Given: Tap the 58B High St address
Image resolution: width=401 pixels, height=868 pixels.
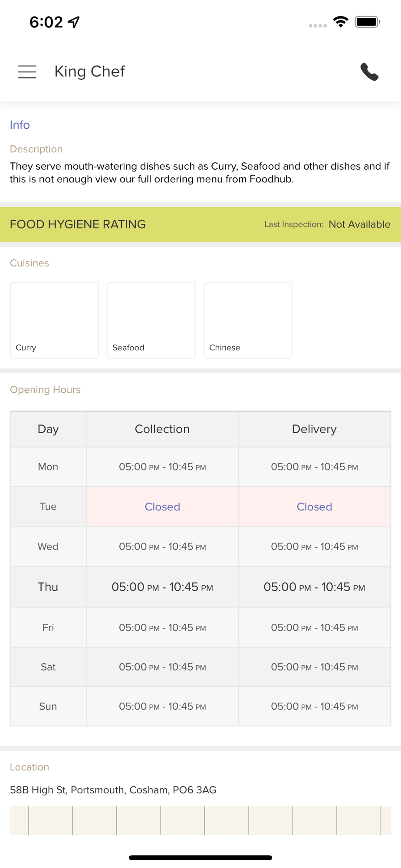Looking at the screenshot, I should [x=113, y=790].
